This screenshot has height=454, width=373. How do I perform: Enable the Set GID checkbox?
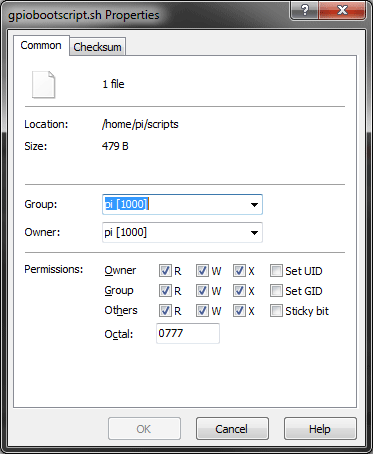click(276, 291)
